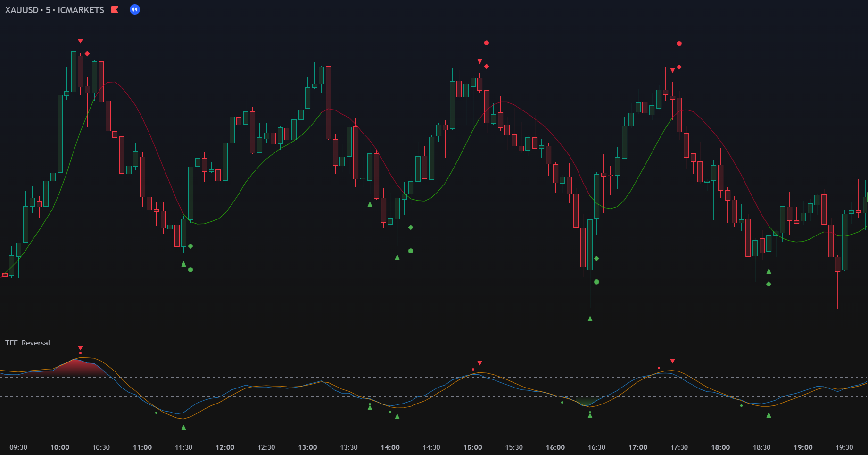This screenshot has width=868, height=455.
Task: Click the red down-triangle above the 10:15 high
Action: coord(81,42)
